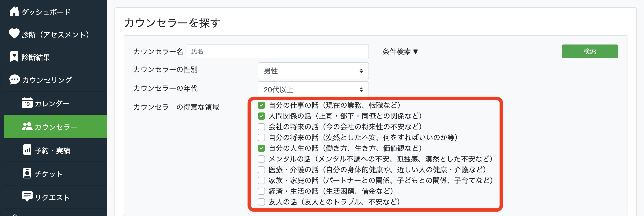Select カウンセラー submenu item

coord(55,127)
